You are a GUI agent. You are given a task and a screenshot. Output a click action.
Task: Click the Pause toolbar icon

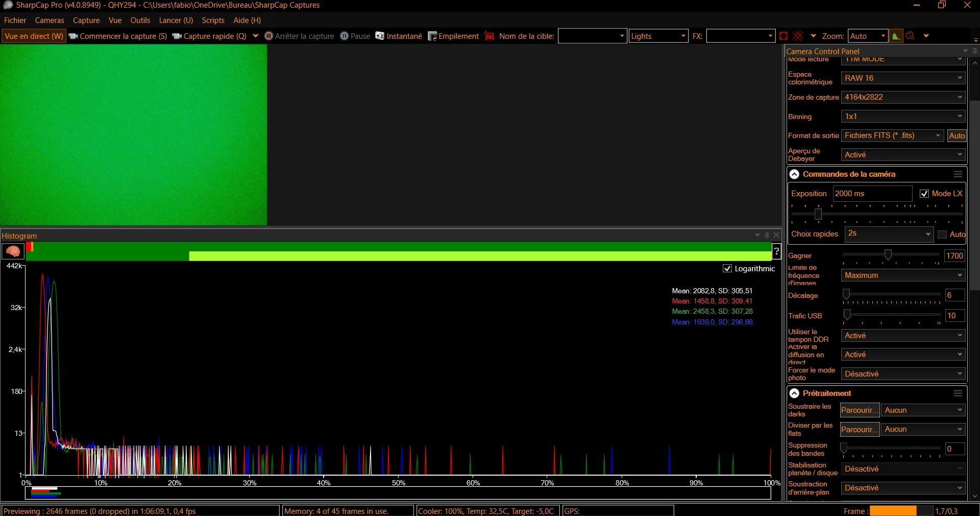(344, 36)
